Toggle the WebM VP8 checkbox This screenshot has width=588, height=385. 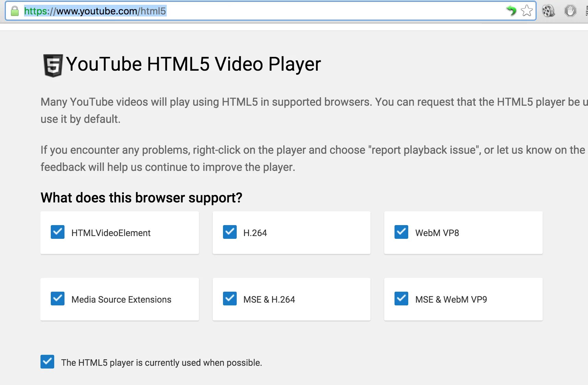[401, 232]
